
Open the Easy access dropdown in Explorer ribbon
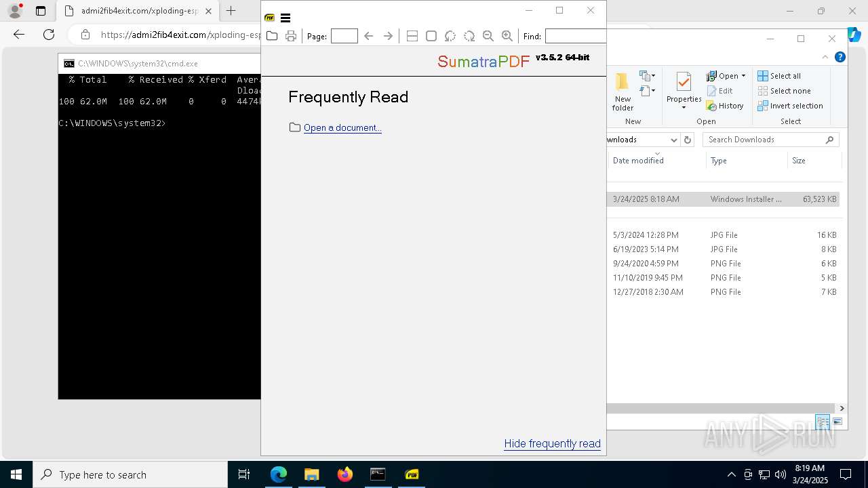[648, 91]
